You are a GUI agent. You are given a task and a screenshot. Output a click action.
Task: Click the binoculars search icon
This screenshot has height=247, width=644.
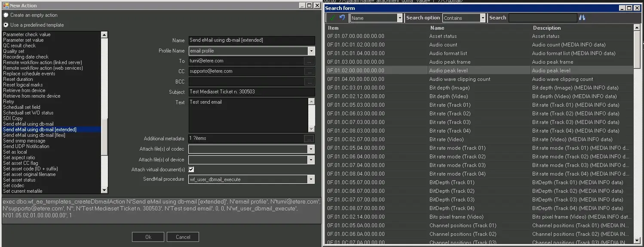point(583,18)
